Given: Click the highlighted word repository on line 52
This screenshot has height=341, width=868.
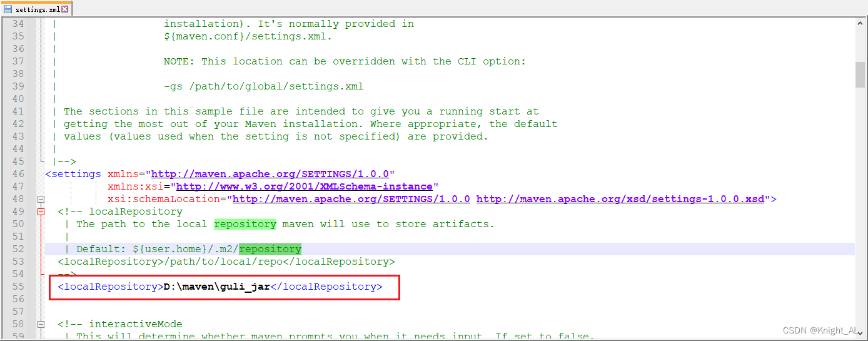Looking at the screenshot, I should [x=270, y=249].
